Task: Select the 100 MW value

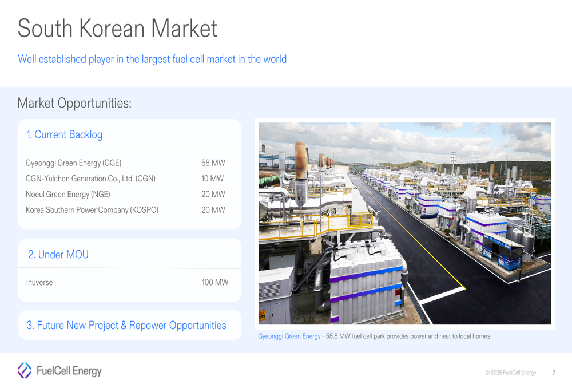Action: coord(214,282)
